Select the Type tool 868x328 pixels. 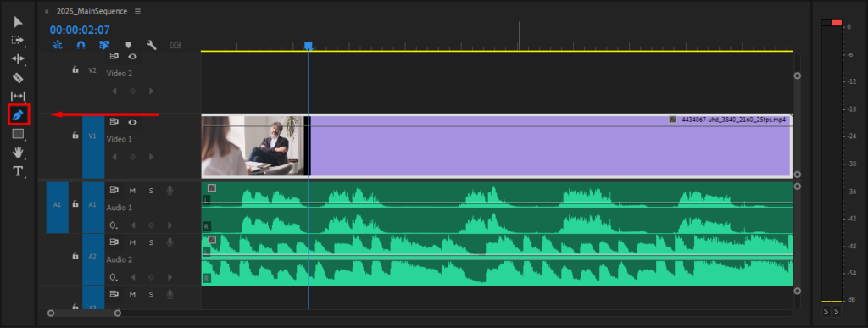pos(19,171)
